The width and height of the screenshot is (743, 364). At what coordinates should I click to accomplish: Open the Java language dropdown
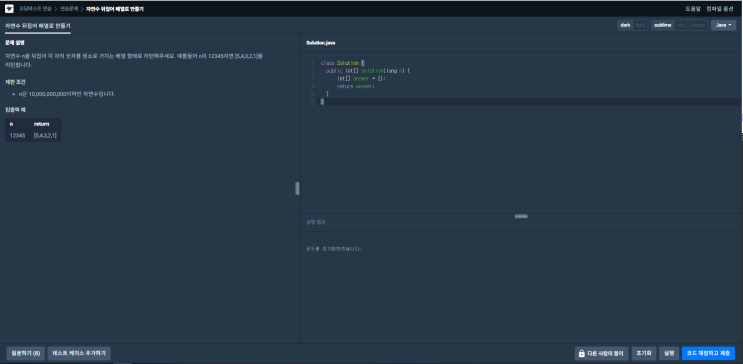(723, 25)
